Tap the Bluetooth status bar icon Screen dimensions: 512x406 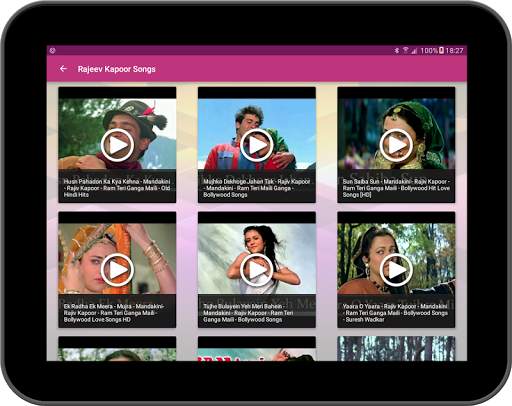397,50
